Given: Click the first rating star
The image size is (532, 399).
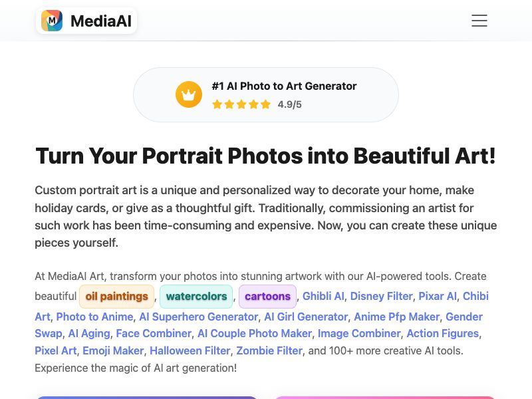Looking at the screenshot, I should pyautogui.click(x=217, y=104).
